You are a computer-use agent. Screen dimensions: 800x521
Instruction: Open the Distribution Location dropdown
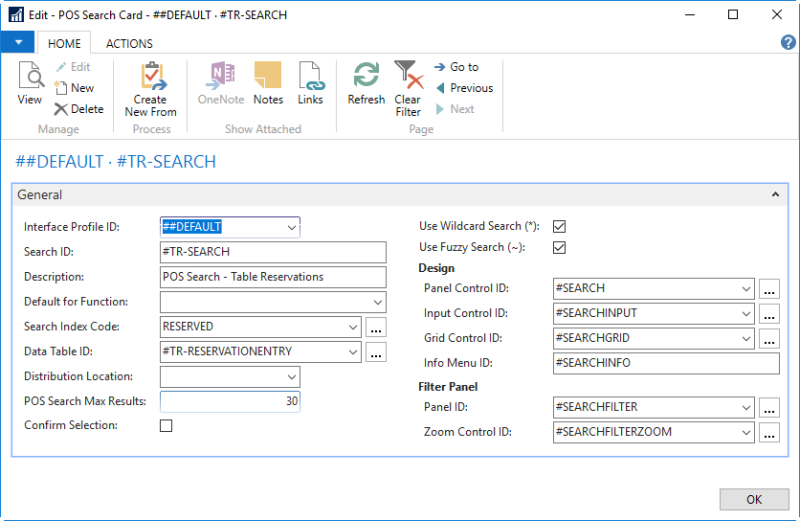(x=291, y=377)
